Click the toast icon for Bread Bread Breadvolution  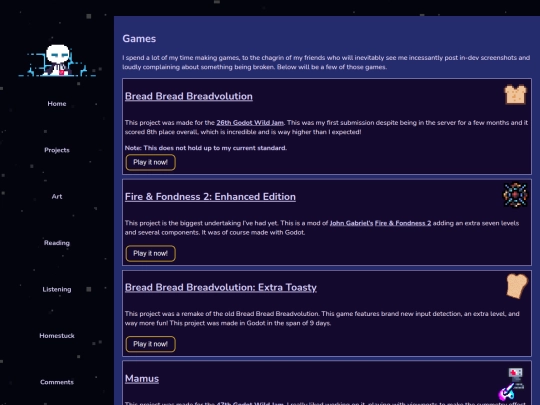click(x=515, y=94)
